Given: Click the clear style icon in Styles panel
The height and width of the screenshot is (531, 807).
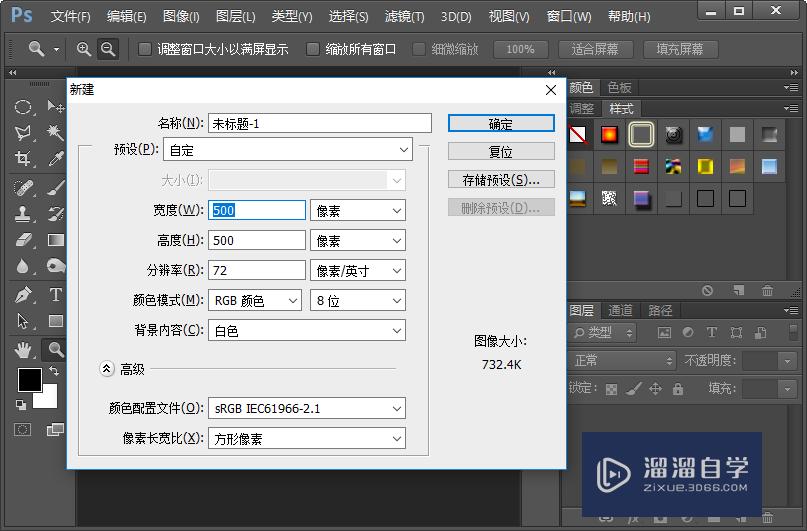Looking at the screenshot, I should [x=707, y=291].
